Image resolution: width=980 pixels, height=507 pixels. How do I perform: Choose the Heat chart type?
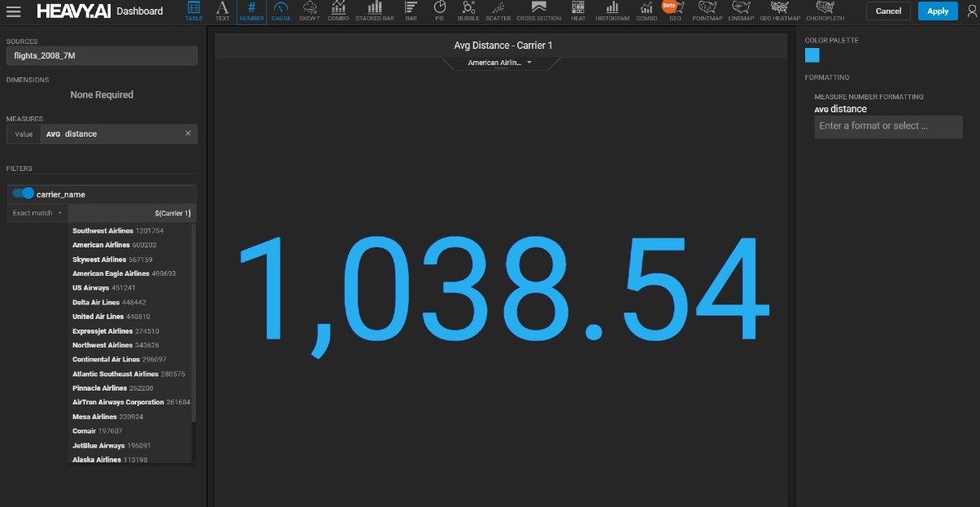tap(578, 11)
